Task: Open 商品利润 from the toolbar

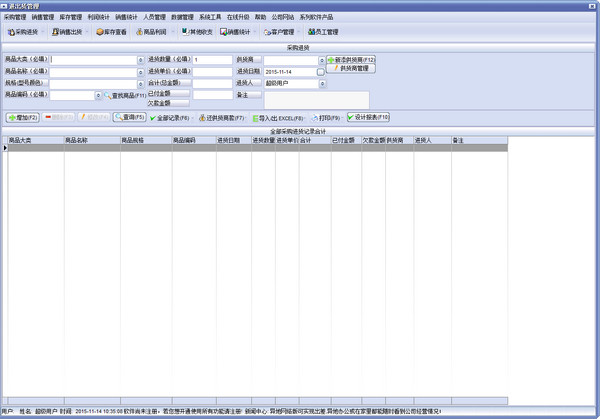Action: click(154, 32)
